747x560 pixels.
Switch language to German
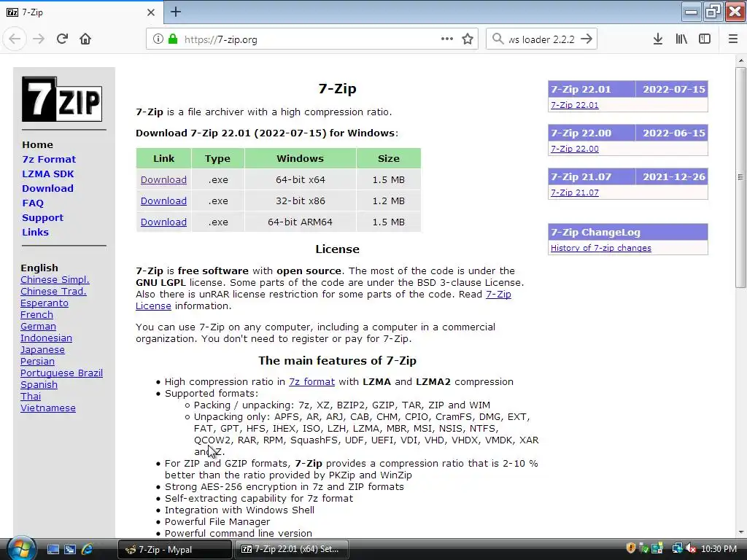pos(38,327)
